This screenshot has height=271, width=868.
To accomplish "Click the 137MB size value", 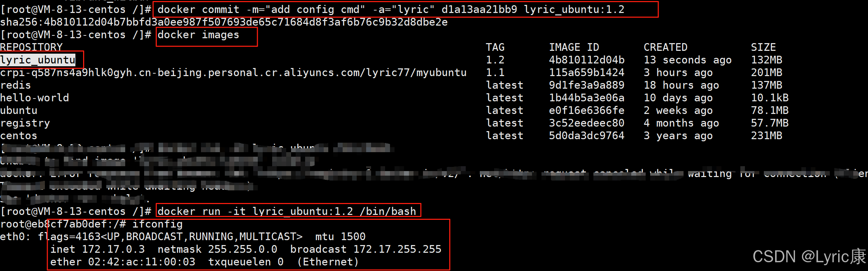I will click(766, 85).
